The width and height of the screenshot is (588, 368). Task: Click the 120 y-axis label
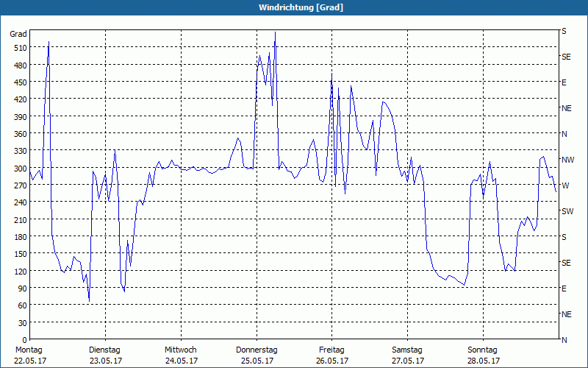point(21,272)
